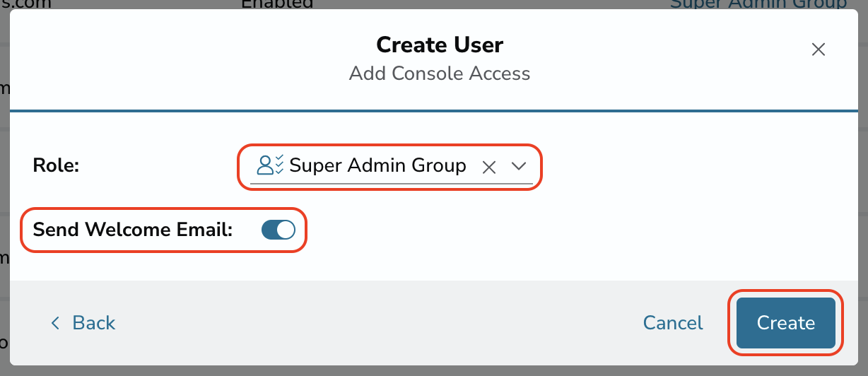Image resolution: width=868 pixels, height=376 pixels.
Task: Click the Create button
Action: coord(786,322)
